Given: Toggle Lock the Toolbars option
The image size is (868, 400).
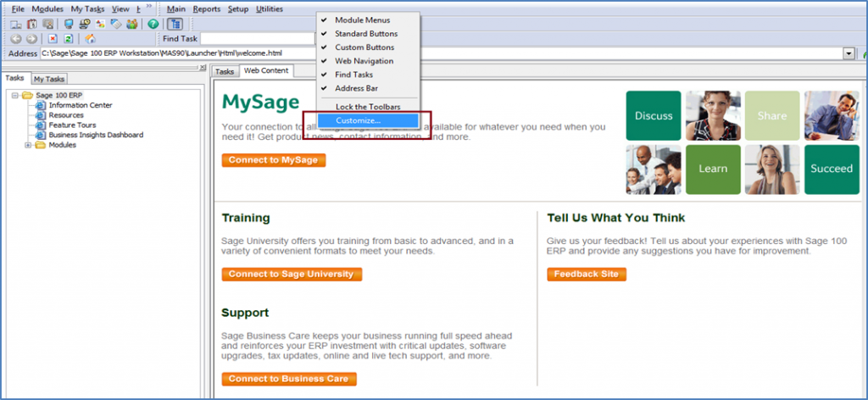Looking at the screenshot, I should coord(368,107).
